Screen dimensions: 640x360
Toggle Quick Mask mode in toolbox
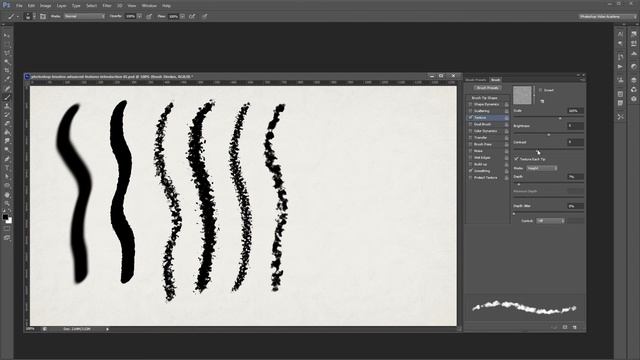7,229
